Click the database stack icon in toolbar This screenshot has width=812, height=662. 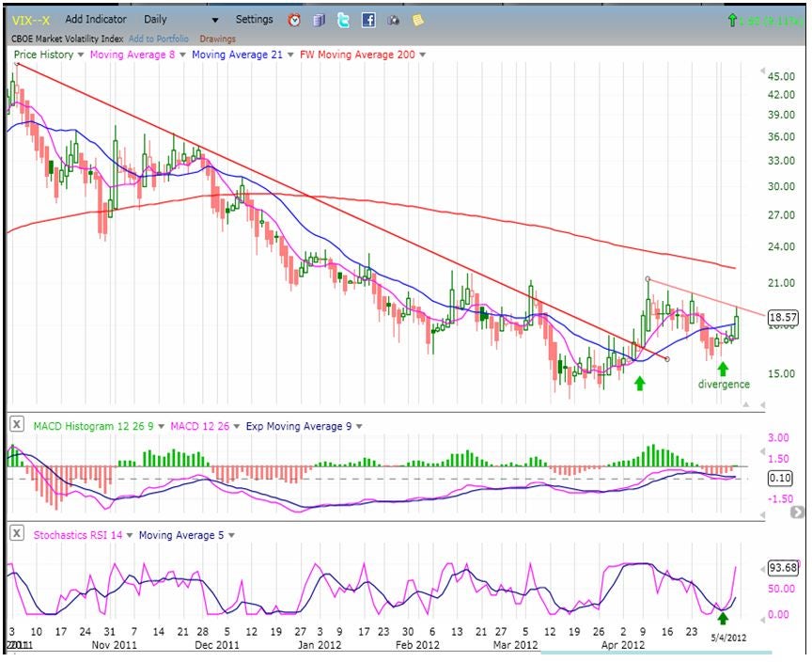click(x=319, y=20)
